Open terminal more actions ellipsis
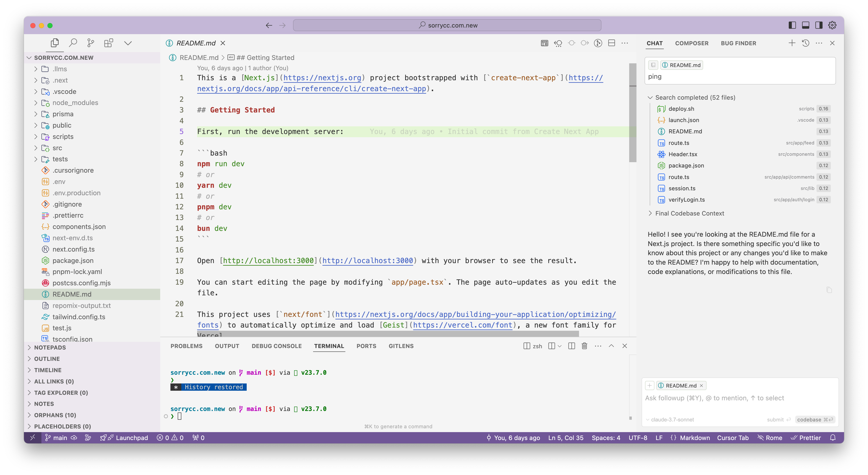This screenshot has width=868, height=475. pos(598,346)
